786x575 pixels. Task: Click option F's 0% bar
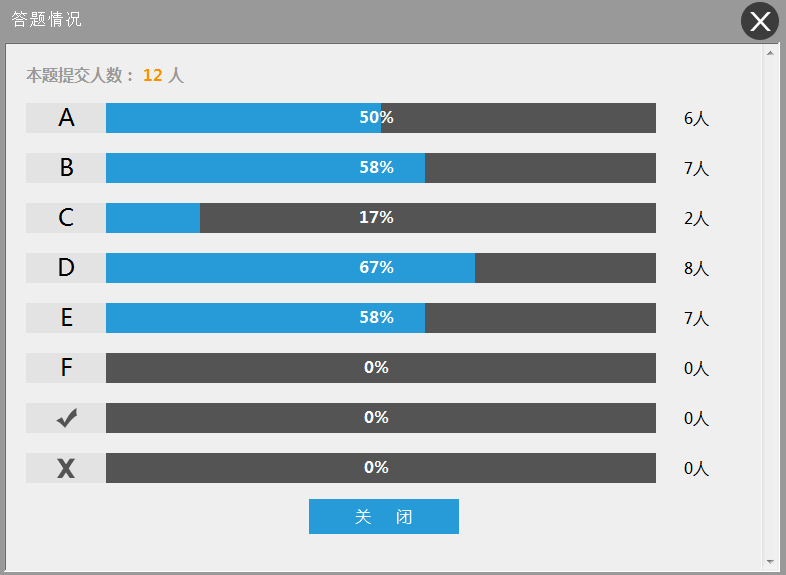tap(380, 368)
